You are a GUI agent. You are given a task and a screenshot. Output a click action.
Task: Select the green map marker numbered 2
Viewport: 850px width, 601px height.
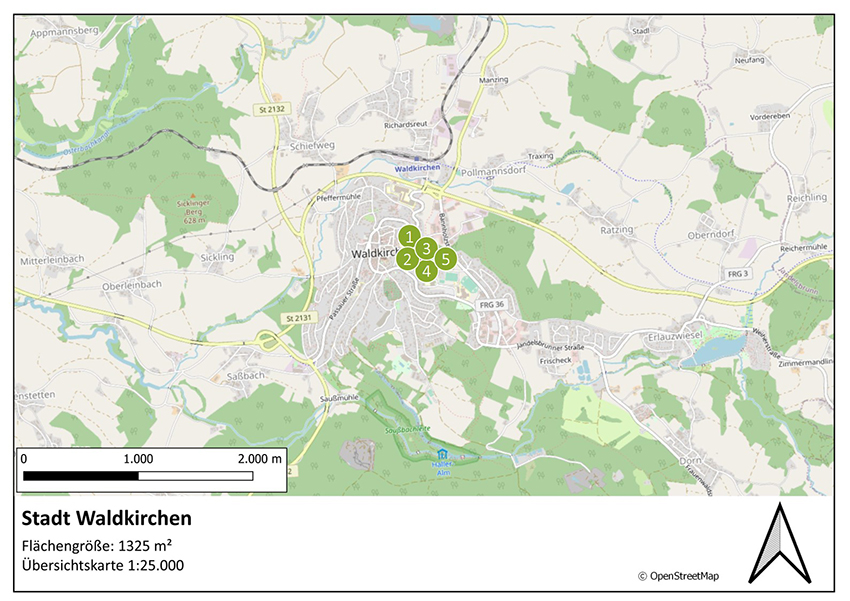pos(407,259)
